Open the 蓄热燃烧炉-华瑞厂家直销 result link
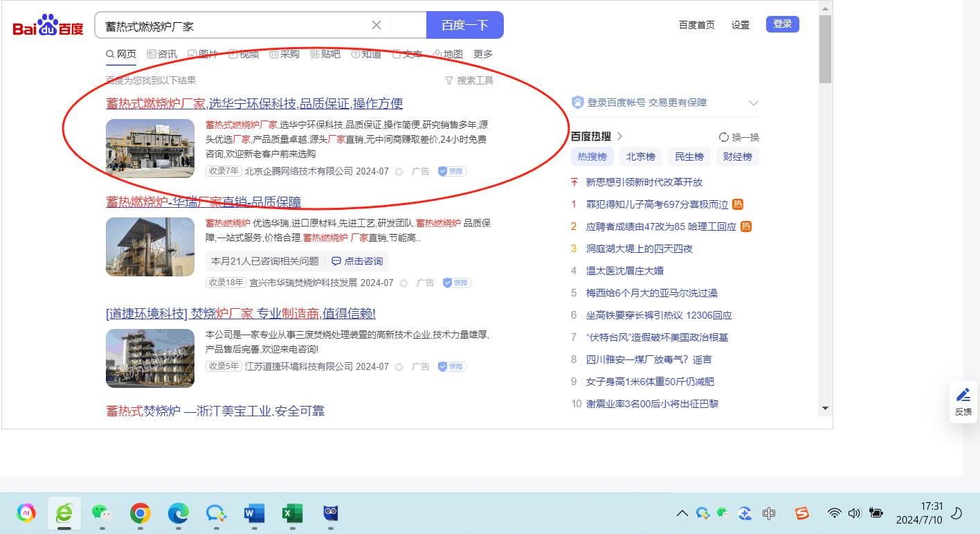 point(203,202)
